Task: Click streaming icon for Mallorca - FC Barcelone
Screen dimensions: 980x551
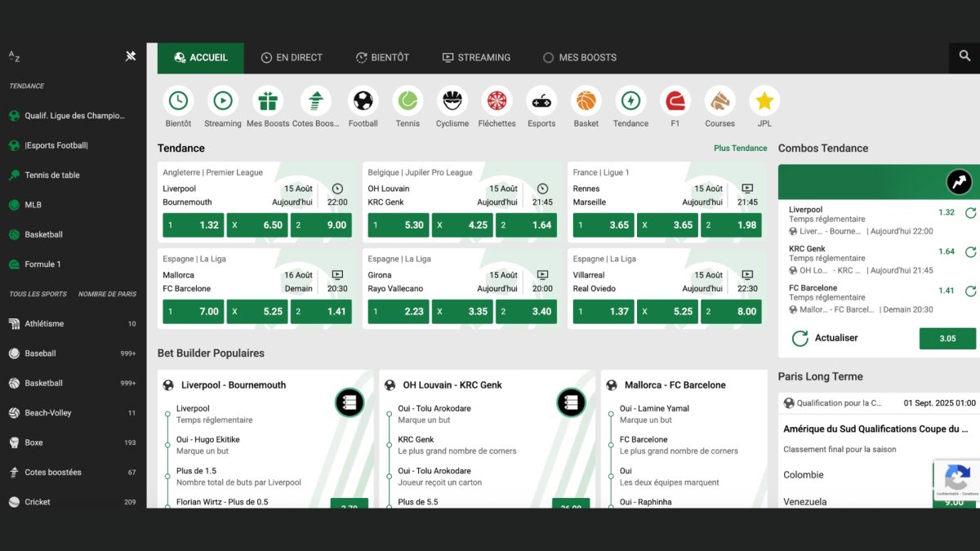Action: [x=337, y=275]
